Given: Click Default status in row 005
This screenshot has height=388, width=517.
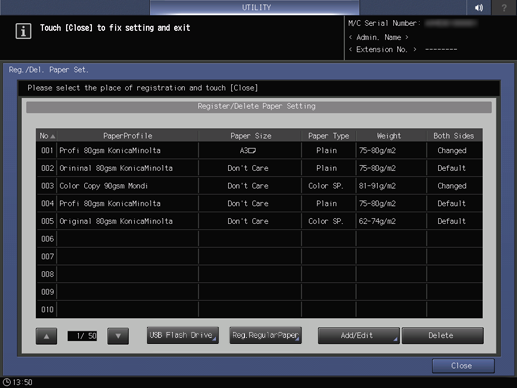Looking at the screenshot, I should pos(451,221).
